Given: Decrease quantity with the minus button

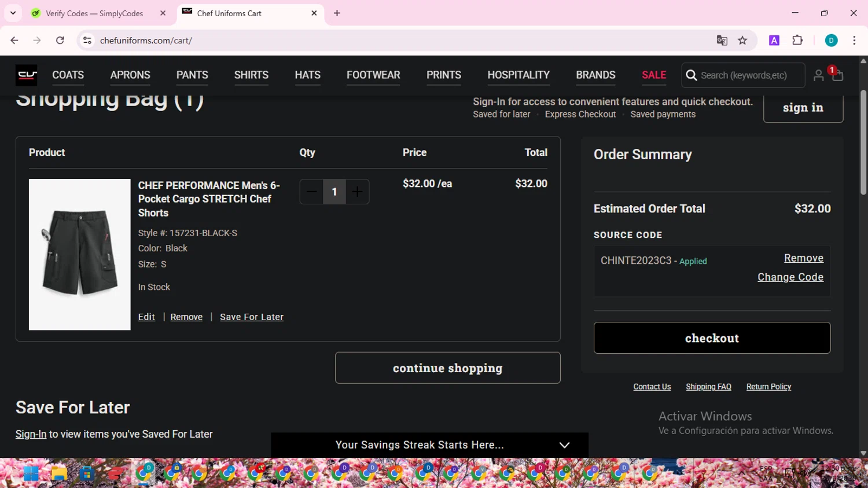Looking at the screenshot, I should point(311,192).
